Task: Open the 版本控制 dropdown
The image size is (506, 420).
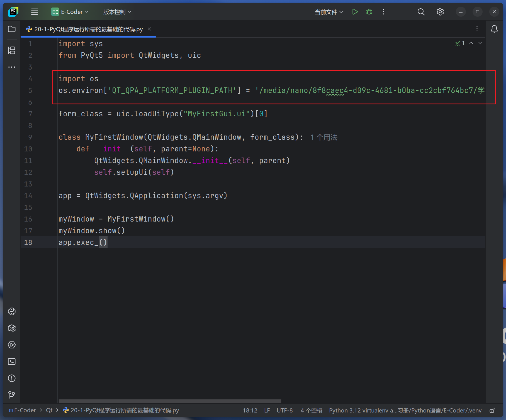Action: coord(117,12)
